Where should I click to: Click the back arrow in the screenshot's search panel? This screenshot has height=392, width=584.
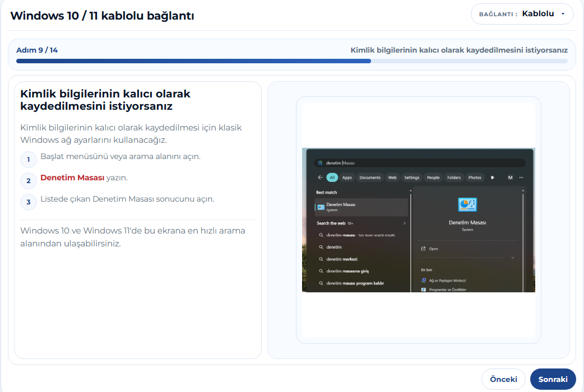pos(320,178)
